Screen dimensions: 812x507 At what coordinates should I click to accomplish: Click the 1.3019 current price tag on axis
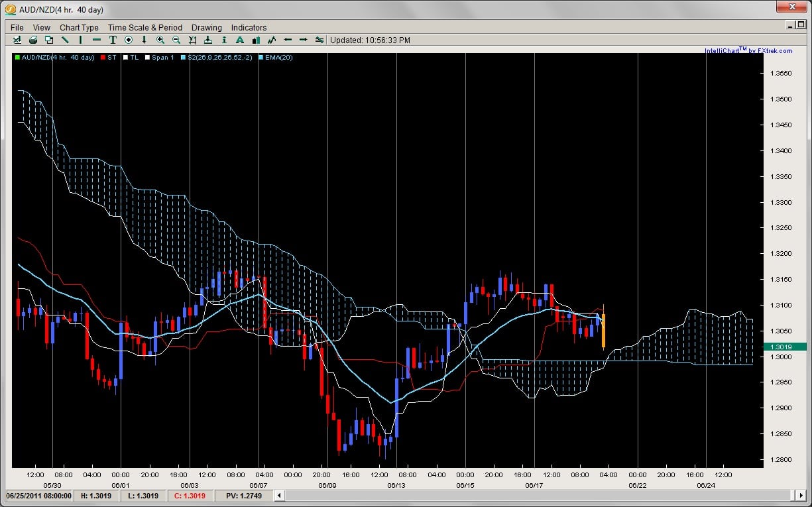(784, 347)
